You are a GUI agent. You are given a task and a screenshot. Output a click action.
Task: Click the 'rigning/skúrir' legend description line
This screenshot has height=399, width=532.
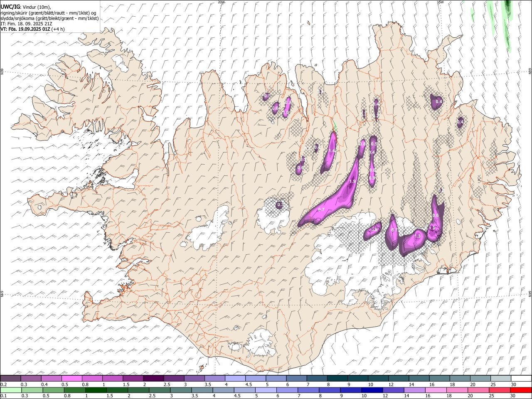point(49,13)
